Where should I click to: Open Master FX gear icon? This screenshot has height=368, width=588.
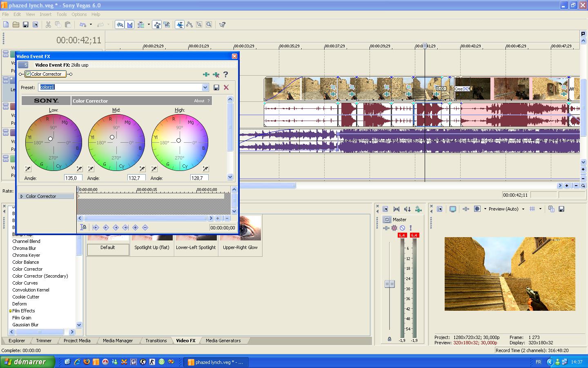(394, 228)
